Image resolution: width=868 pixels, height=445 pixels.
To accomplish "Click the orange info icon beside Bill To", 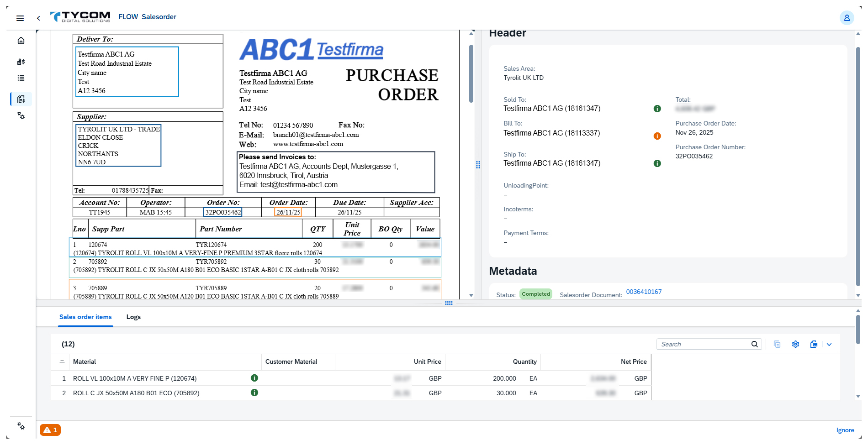I will coord(657,136).
